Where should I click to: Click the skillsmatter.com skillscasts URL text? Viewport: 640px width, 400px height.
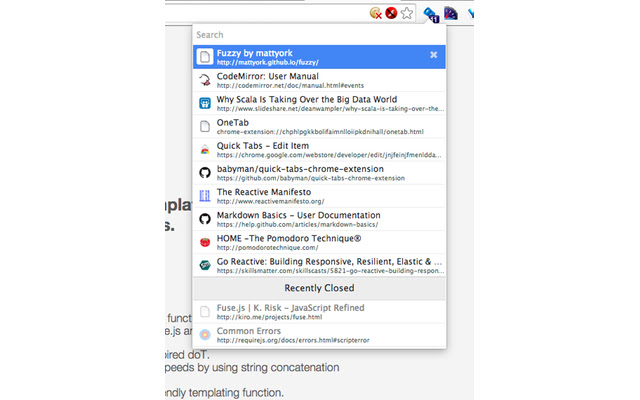click(330, 271)
